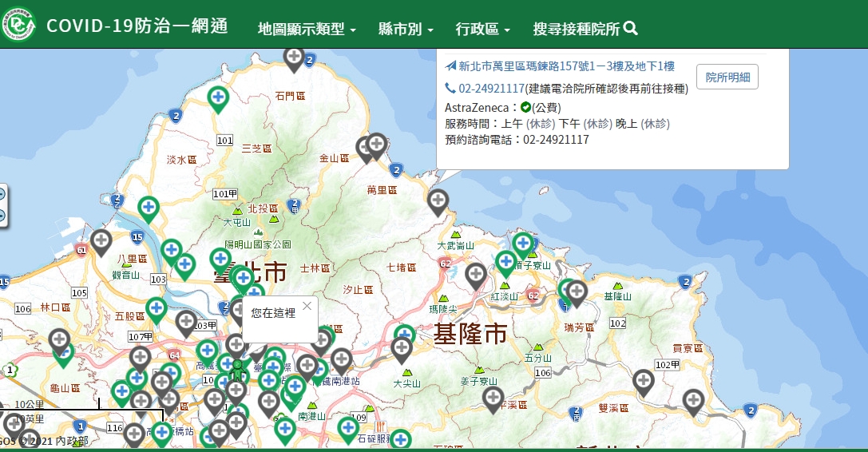Image resolution: width=868 pixels, height=452 pixels.
Task: Select gray marker left of 基隆市 label
Action: (402, 351)
